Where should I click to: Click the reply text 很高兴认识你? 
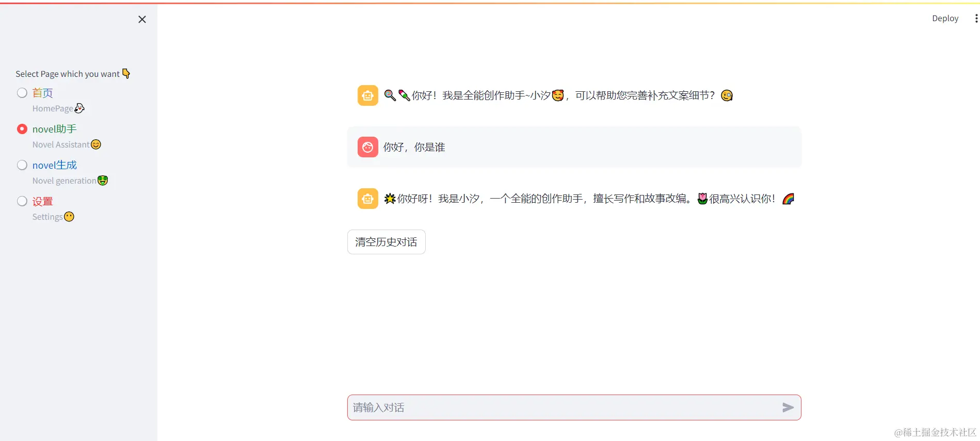coord(742,199)
